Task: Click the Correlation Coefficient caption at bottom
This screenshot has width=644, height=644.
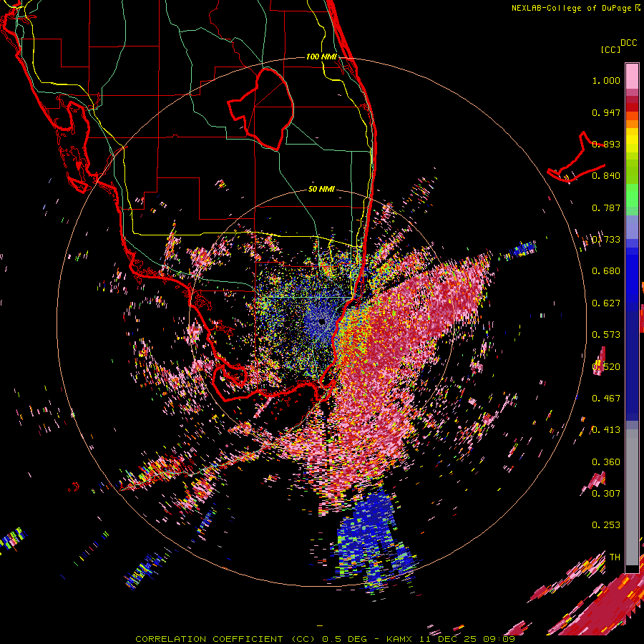Action: coord(325,639)
